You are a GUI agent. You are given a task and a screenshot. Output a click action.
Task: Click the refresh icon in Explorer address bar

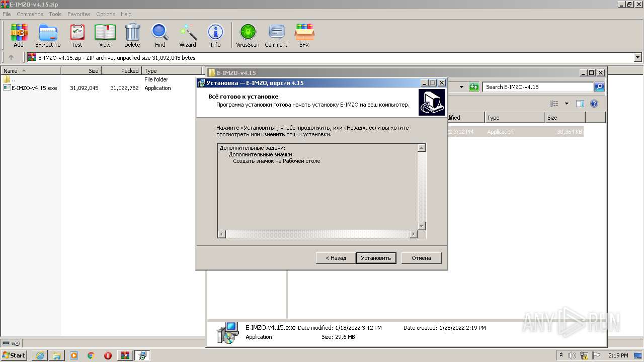pos(474,87)
